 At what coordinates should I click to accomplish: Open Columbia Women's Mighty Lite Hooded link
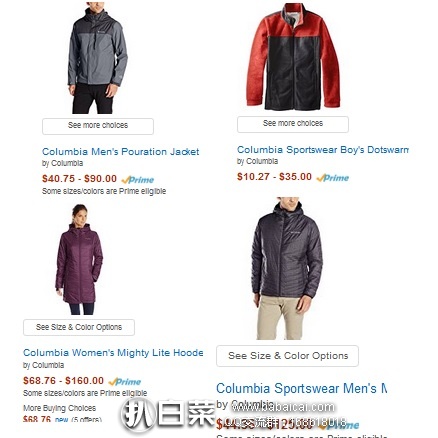point(113,353)
